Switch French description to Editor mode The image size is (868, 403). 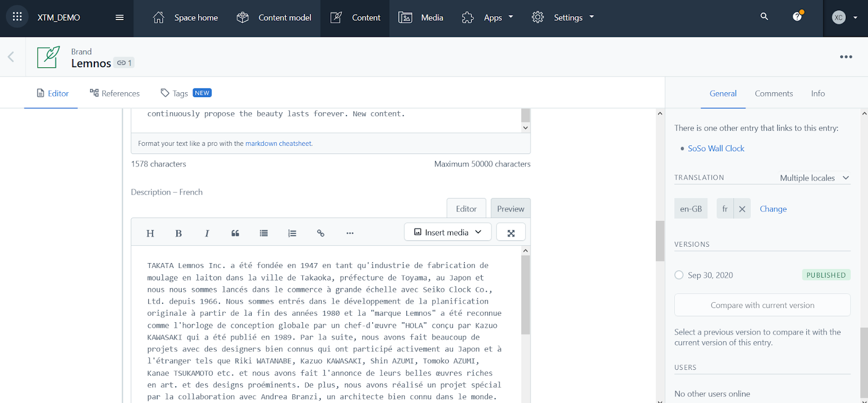pos(466,209)
